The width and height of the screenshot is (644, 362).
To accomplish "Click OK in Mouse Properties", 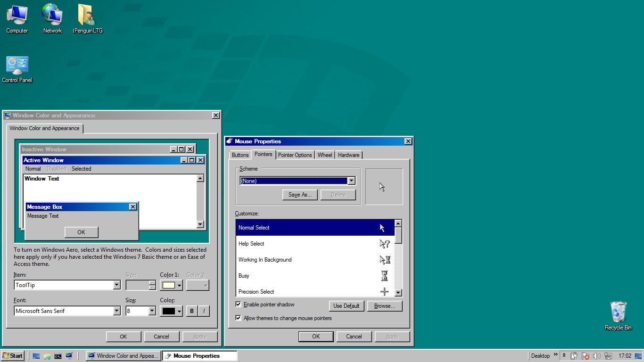I will [316, 337].
